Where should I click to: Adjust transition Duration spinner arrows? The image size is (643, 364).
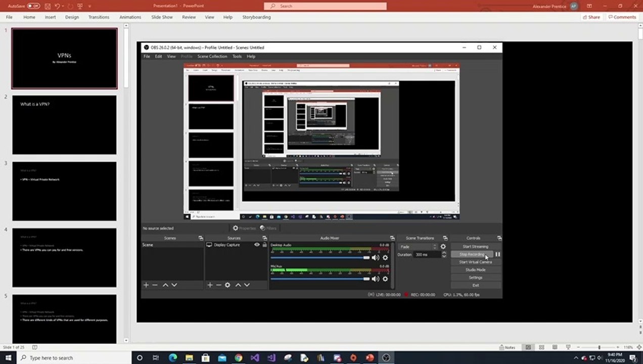click(444, 255)
